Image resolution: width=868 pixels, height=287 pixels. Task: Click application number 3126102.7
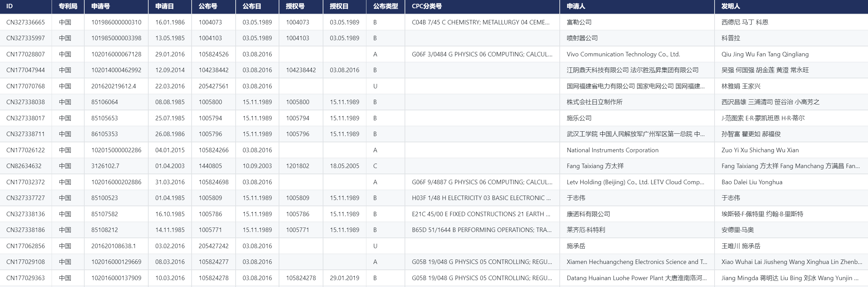pos(105,166)
